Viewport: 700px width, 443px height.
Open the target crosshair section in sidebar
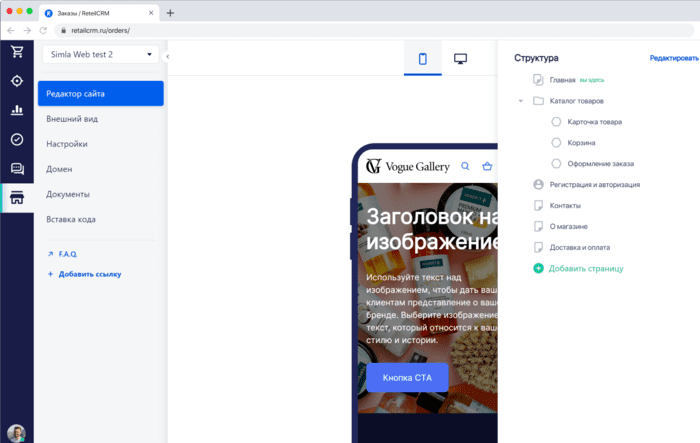click(17, 81)
